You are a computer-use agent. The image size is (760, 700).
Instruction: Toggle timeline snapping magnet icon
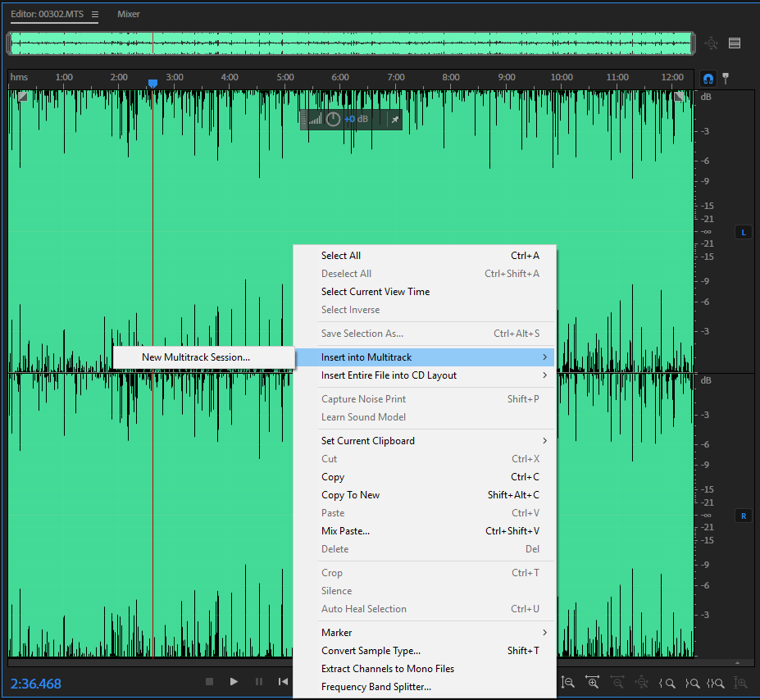click(x=708, y=79)
